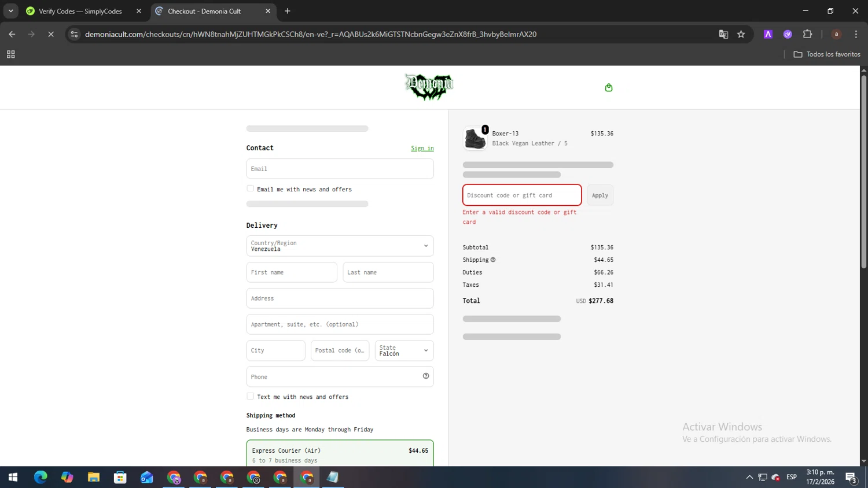Open the Chrome three-dot menu
Screen dimensions: 868x488
click(x=856, y=34)
